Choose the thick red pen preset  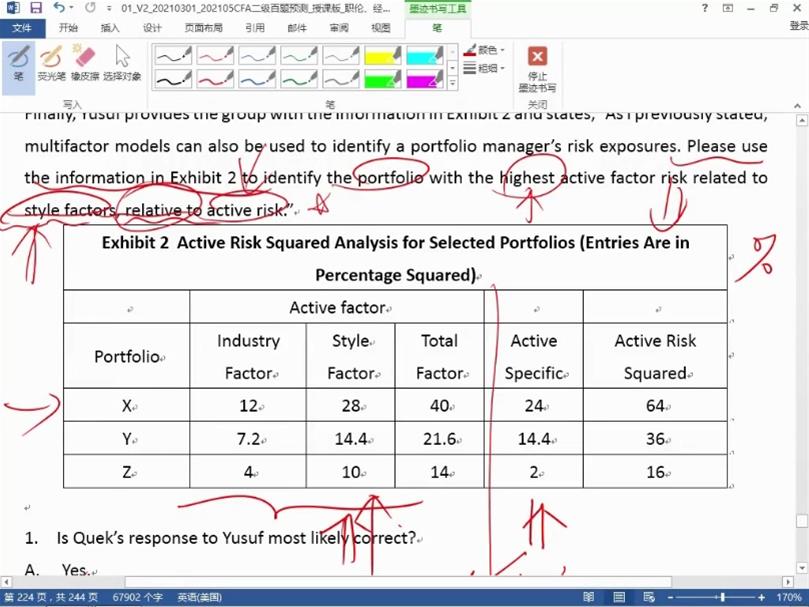point(215,79)
